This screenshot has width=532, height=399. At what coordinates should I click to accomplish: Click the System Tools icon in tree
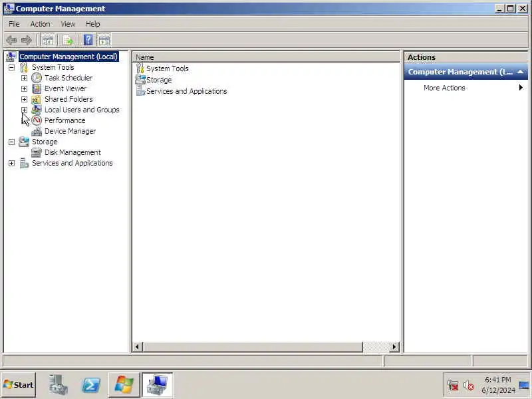coord(24,67)
